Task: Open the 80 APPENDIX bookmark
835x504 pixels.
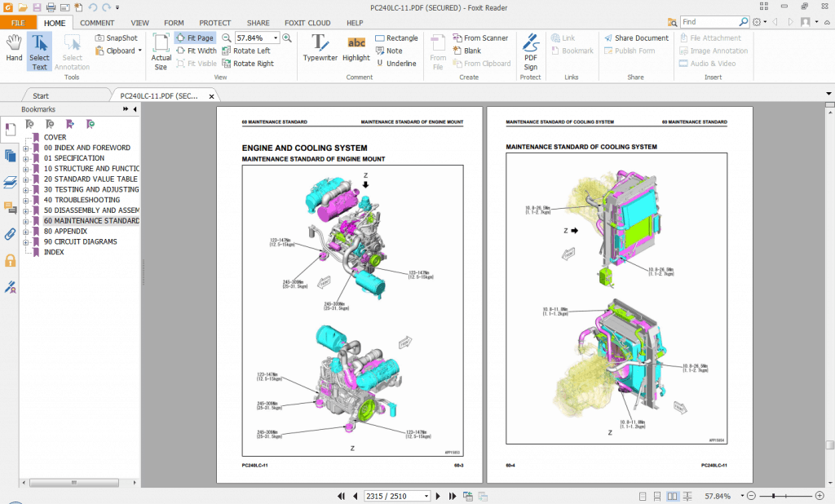Action: click(65, 232)
